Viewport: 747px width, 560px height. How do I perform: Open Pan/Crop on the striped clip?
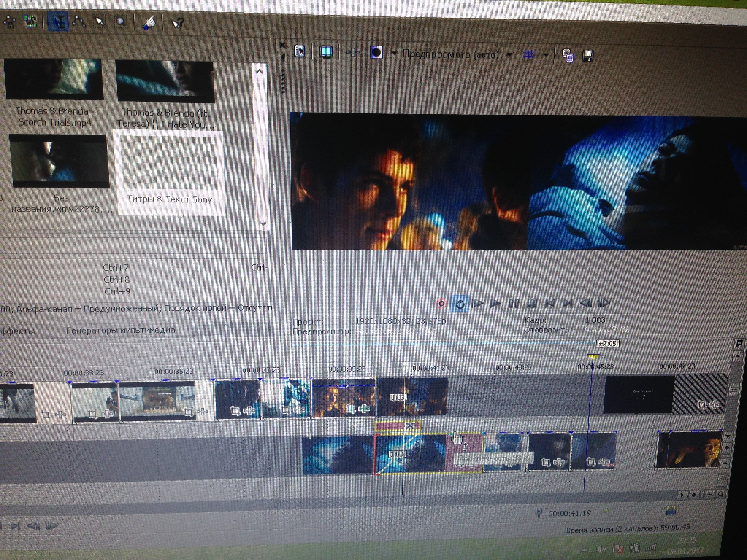click(x=702, y=404)
